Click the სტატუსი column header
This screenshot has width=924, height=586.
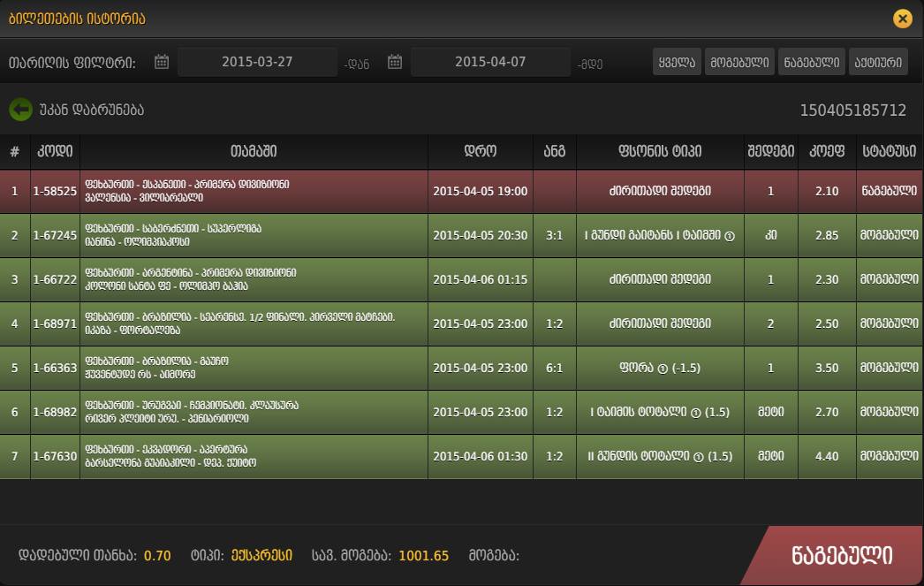click(890, 151)
